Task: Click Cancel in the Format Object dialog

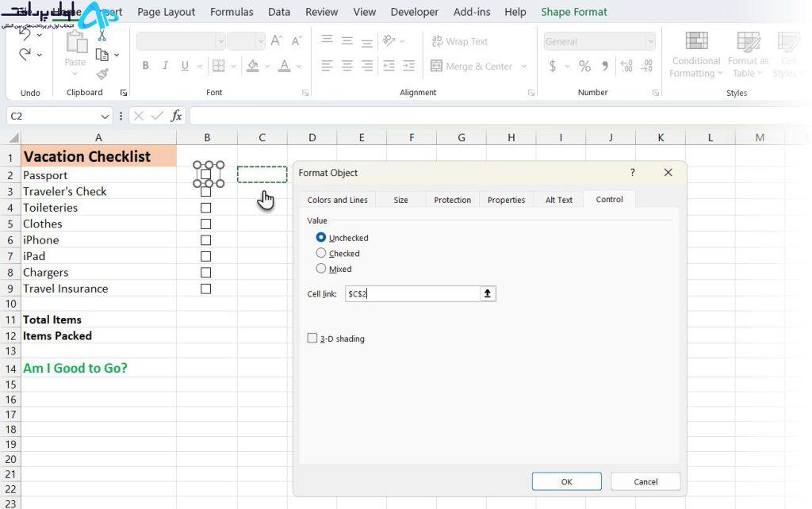Action: point(645,481)
